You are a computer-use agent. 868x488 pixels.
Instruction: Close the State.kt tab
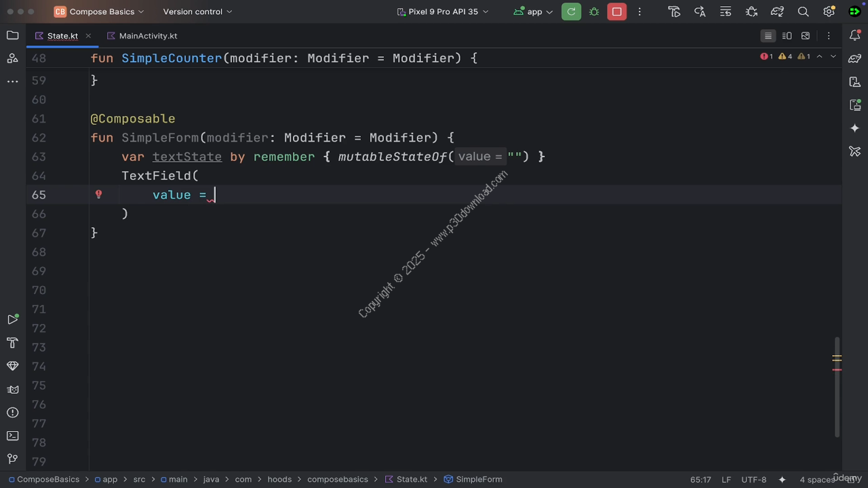click(x=88, y=36)
